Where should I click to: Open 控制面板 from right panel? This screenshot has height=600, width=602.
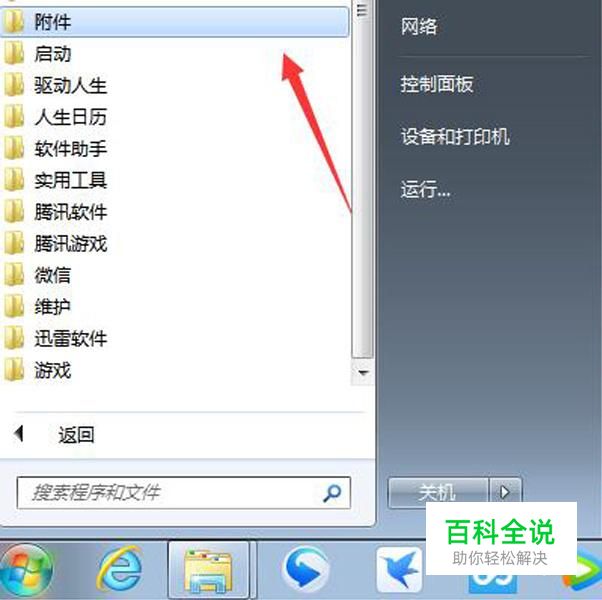click(x=437, y=84)
